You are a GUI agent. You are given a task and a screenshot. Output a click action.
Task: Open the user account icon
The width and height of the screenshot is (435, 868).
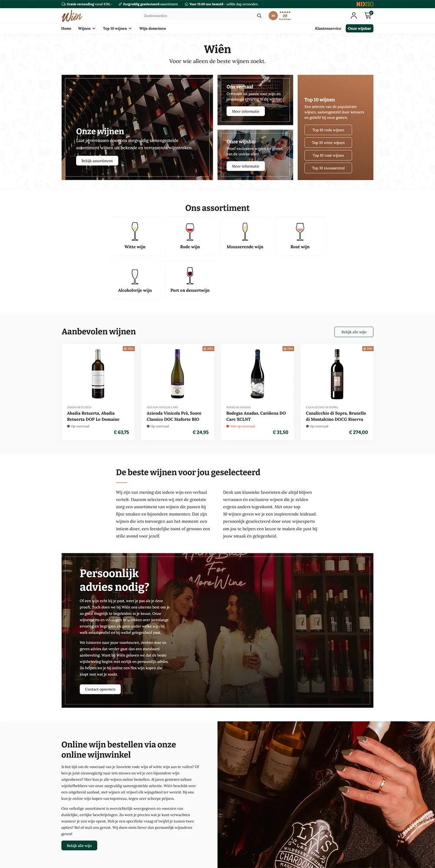[x=354, y=16]
